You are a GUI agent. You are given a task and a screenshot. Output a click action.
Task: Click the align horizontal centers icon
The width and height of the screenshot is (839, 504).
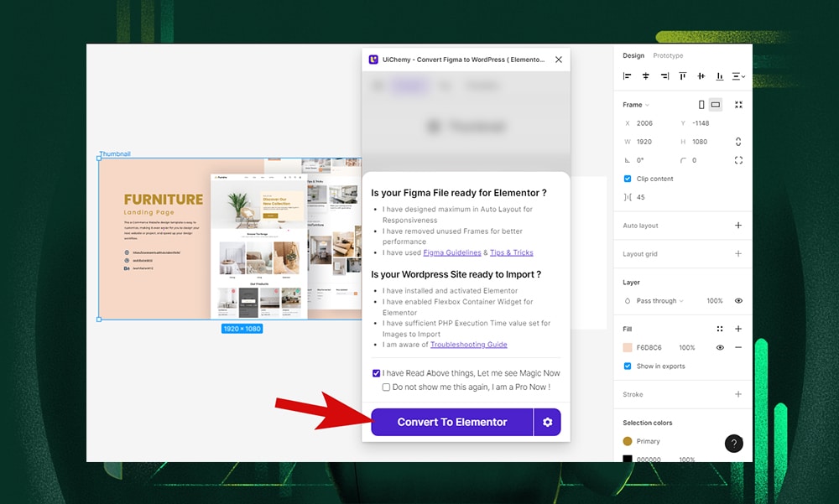pyautogui.click(x=646, y=75)
